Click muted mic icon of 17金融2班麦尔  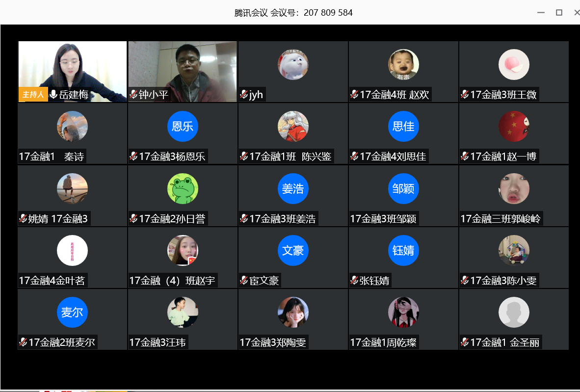pyautogui.click(x=23, y=342)
